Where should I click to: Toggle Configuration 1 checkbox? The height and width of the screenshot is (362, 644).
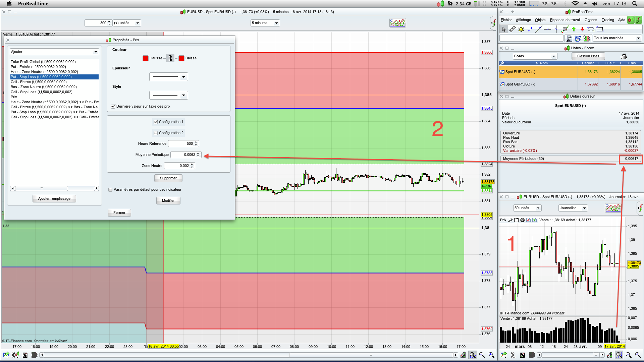tap(156, 122)
